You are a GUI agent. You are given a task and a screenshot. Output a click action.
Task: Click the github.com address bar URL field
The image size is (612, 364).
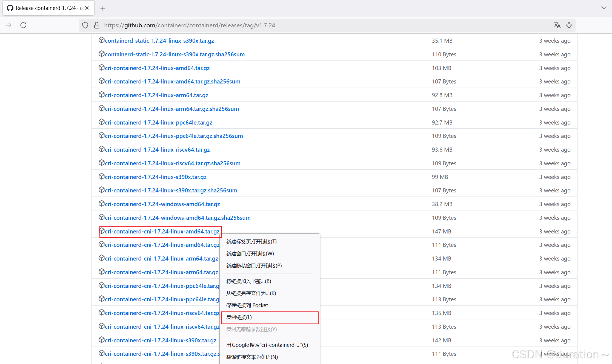(x=327, y=25)
